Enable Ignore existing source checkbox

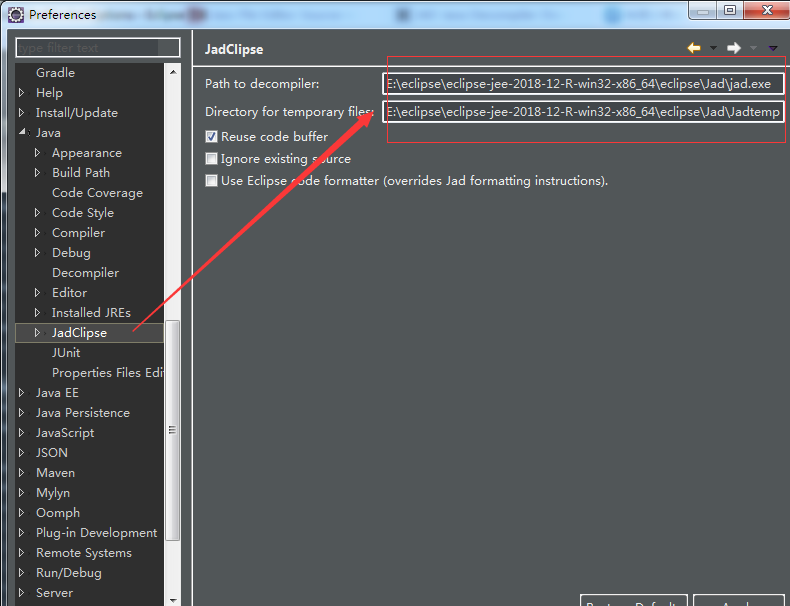point(212,159)
